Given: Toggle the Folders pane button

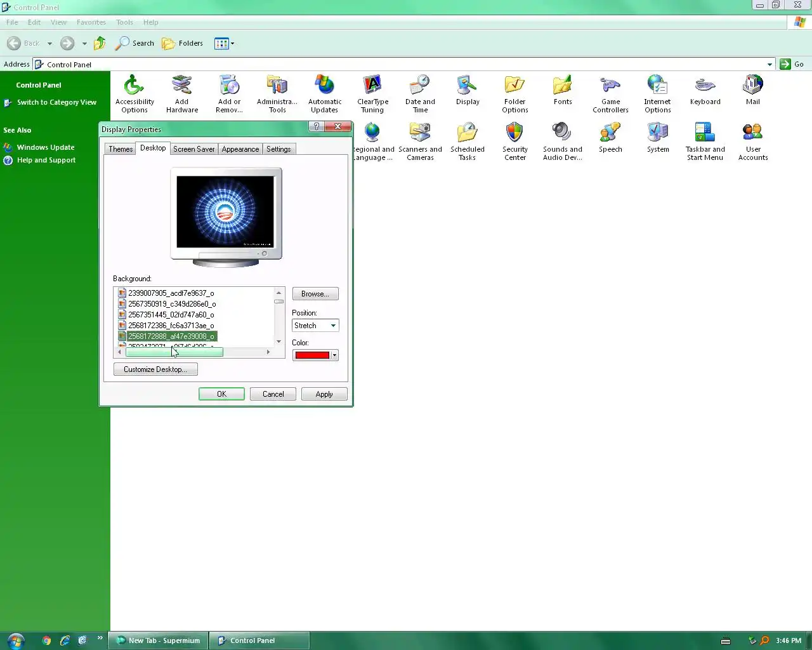Looking at the screenshot, I should 183,43.
